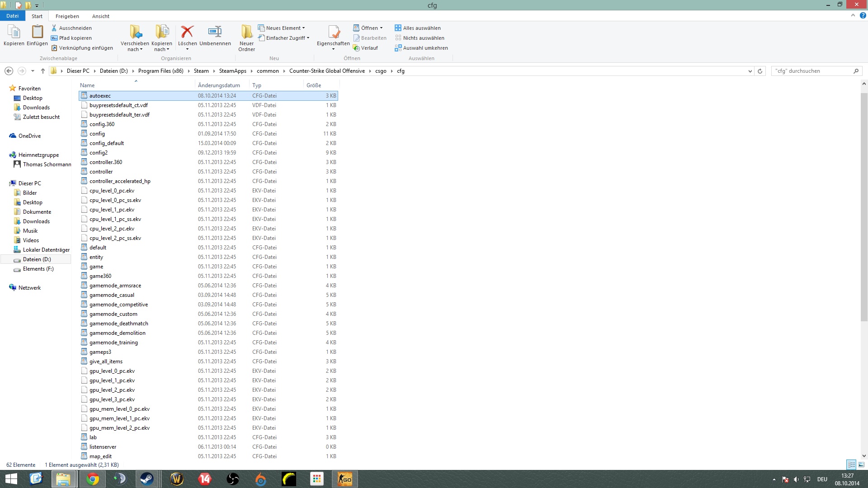Open Eigenschaften properties icon
This screenshot has height=488, width=868.
click(x=333, y=32)
